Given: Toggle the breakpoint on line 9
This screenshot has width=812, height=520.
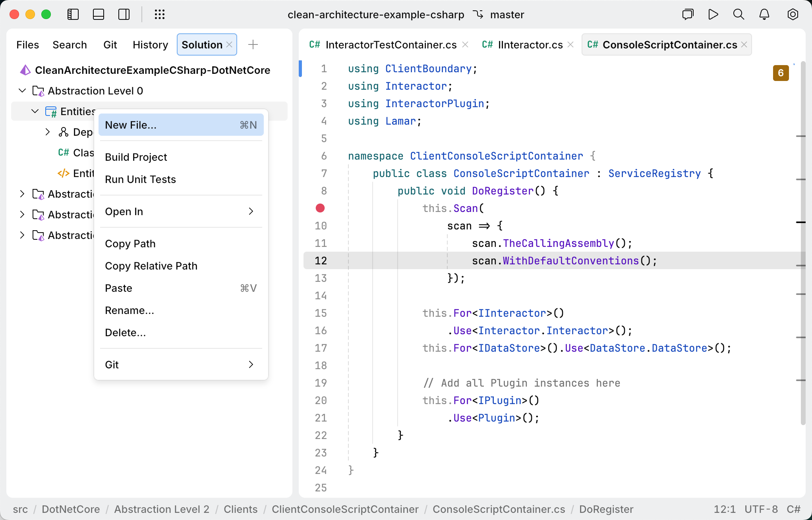Looking at the screenshot, I should [320, 208].
